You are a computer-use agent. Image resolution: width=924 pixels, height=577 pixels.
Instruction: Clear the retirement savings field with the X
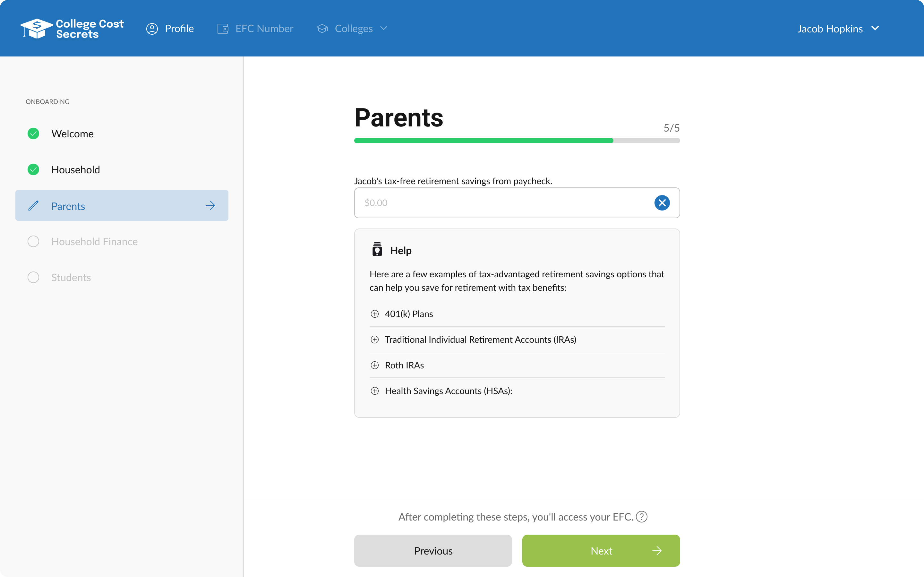point(662,202)
